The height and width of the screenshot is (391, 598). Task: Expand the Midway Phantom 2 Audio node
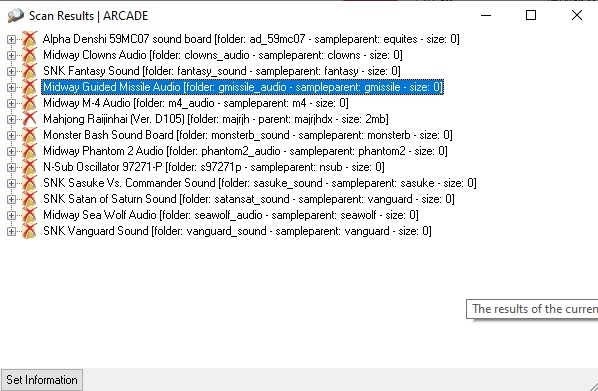coord(11,151)
